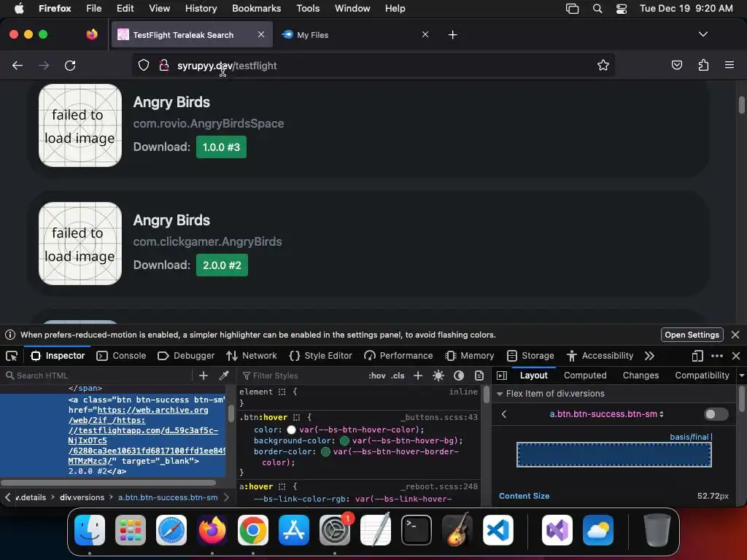Toggle dark color scheme simulation icon
The width and height of the screenshot is (747, 560).
(459, 376)
